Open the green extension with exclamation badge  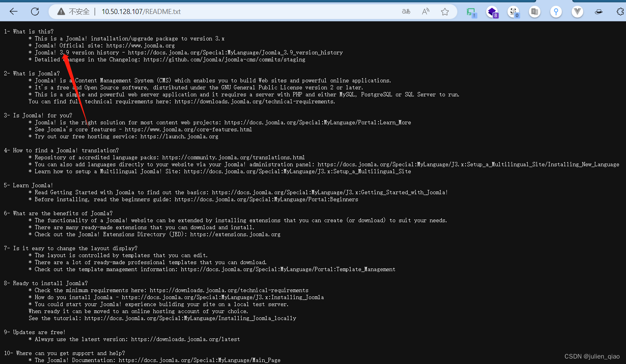(471, 12)
